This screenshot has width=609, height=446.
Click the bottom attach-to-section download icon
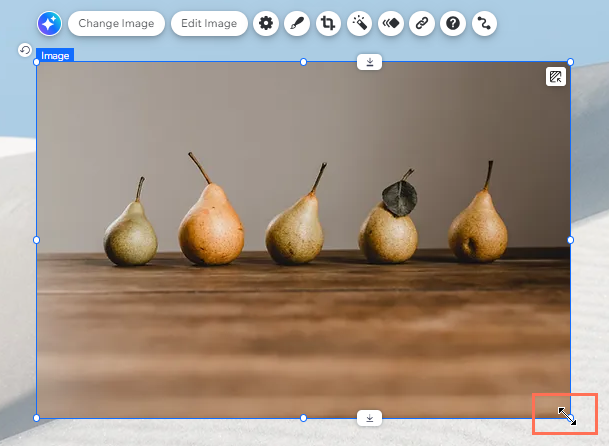(x=369, y=418)
